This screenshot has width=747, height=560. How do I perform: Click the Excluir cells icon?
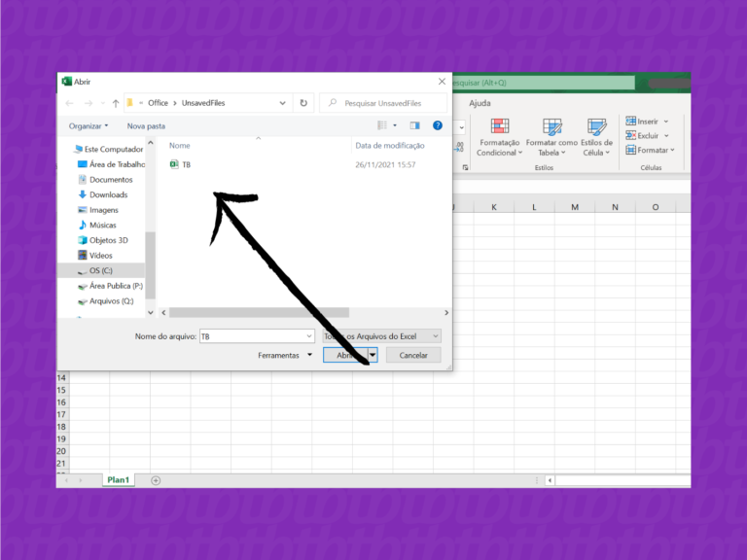coord(630,135)
